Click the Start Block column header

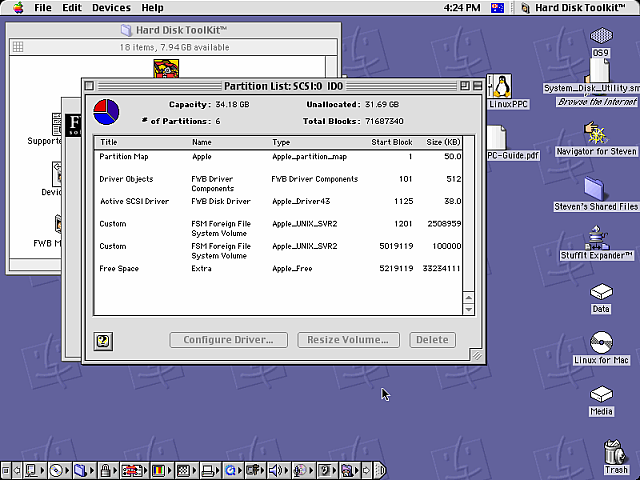tap(391, 142)
